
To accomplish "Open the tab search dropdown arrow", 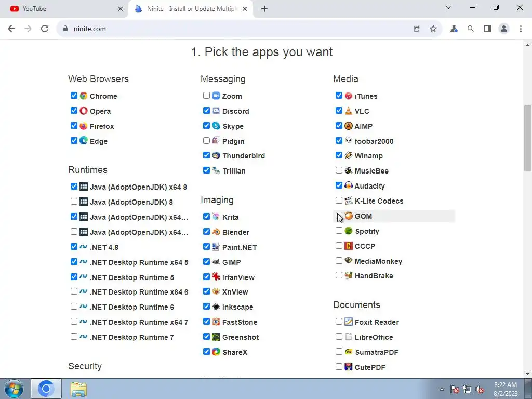I will point(448,7).
